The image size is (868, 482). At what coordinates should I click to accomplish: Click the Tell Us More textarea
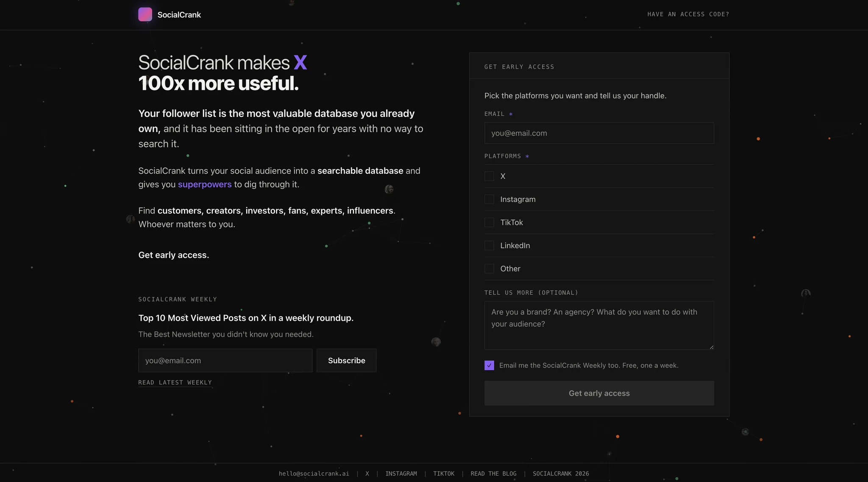(599, 325)
